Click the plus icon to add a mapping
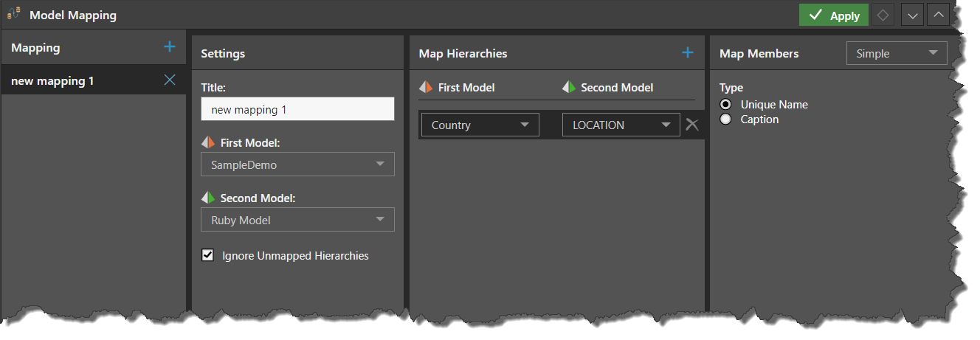This screenshot has height=340, width=980. tap(170, 47)
